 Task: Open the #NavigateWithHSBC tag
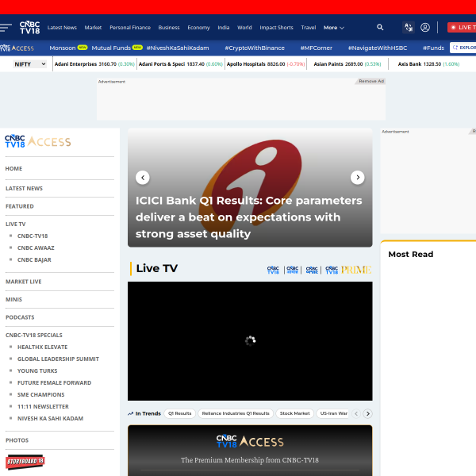coord(378,48)
